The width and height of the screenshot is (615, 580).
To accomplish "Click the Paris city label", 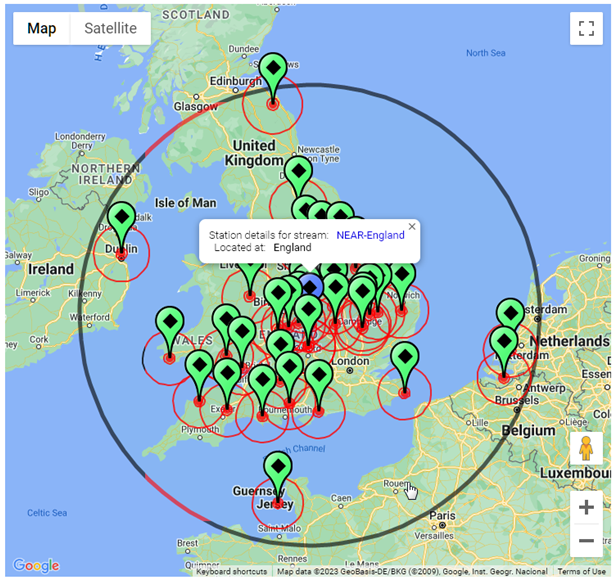I will pos(442,515).
